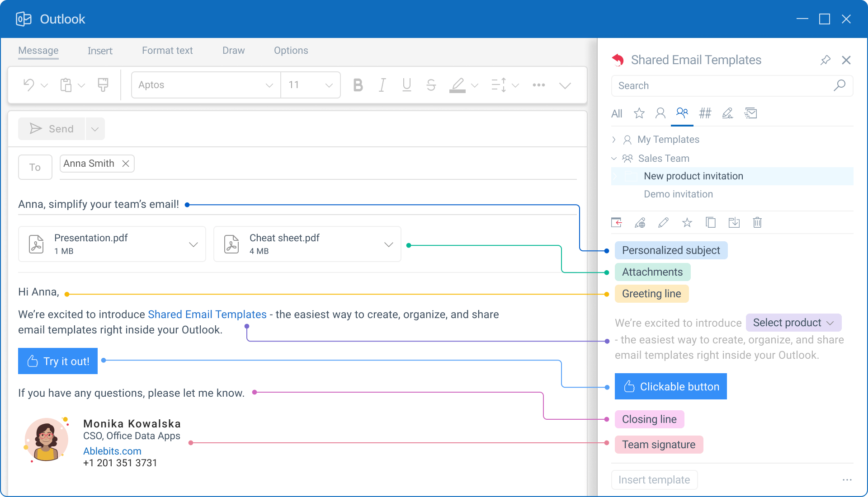
Task: Click Monika Kowalska's avatar picture
Action: [46, 440]
